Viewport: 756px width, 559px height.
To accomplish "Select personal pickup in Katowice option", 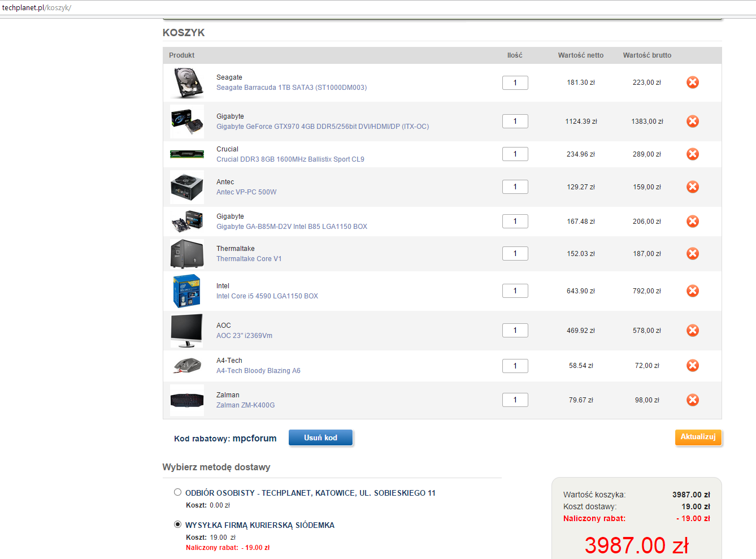I will point(177,492).
